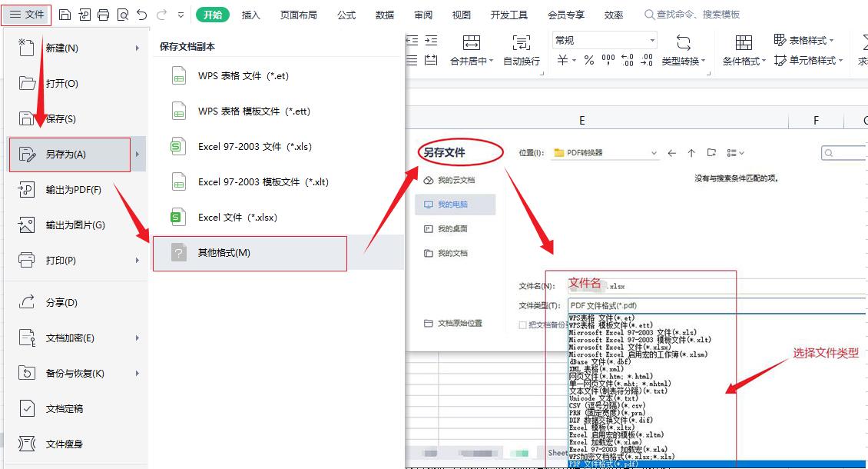Click 输出为图片(G) in file menu

click(x=76, y=225)
